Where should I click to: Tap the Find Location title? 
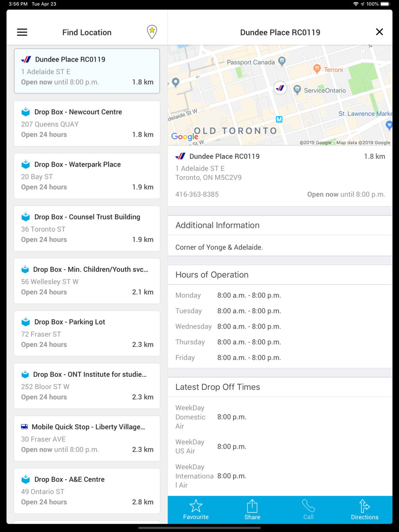(87, 32)
